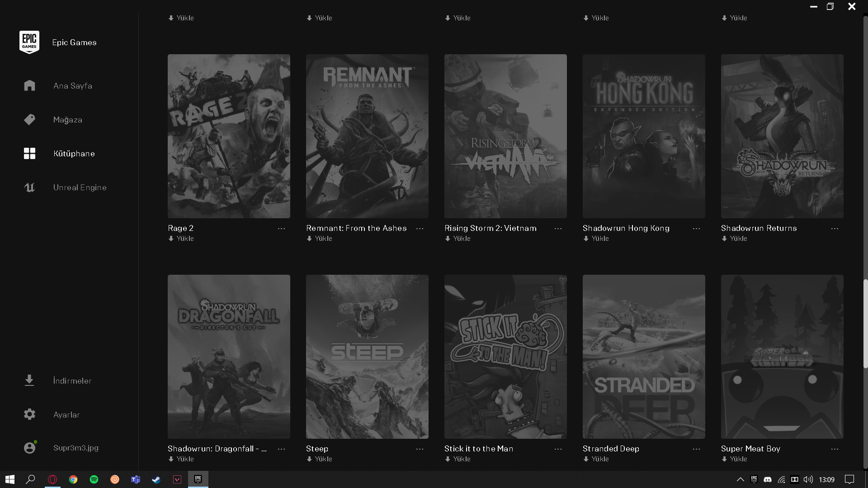Viewport: 868px width, 488px height.
Task: Click the Shadowrun Hong Kong title link
Action: pyautogui.click(x=626, y=228)
